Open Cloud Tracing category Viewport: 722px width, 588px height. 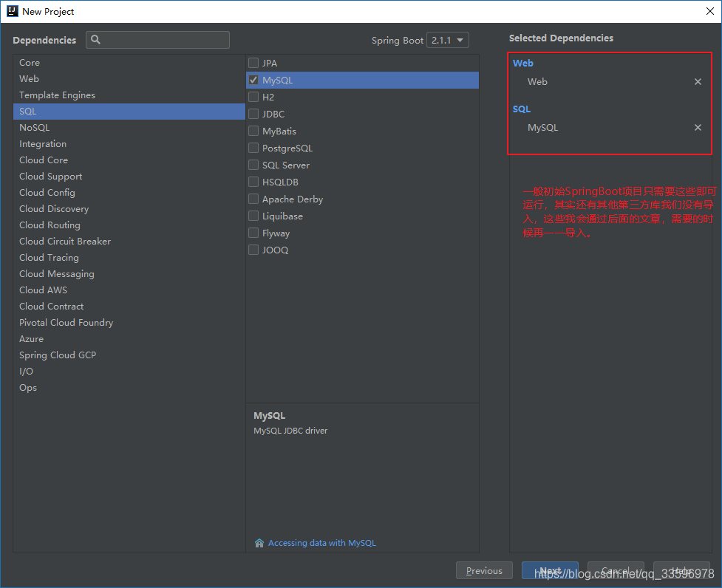(129, 258)
